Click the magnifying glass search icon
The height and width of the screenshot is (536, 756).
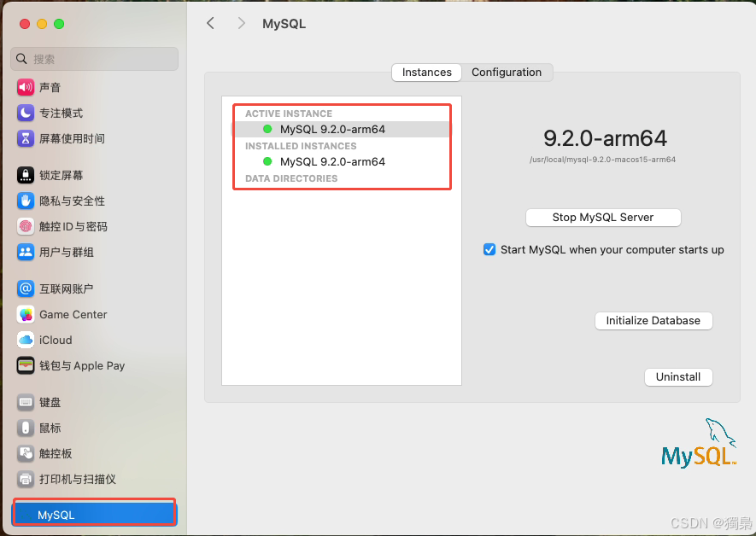pyautogui.click(x=21, y=59)
